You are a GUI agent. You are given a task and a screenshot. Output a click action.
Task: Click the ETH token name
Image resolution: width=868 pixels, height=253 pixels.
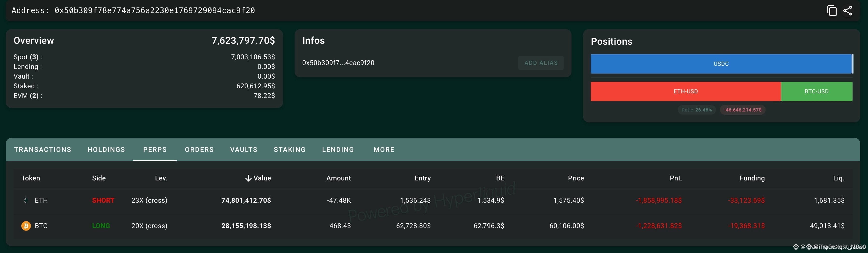[x=41, y=200]
